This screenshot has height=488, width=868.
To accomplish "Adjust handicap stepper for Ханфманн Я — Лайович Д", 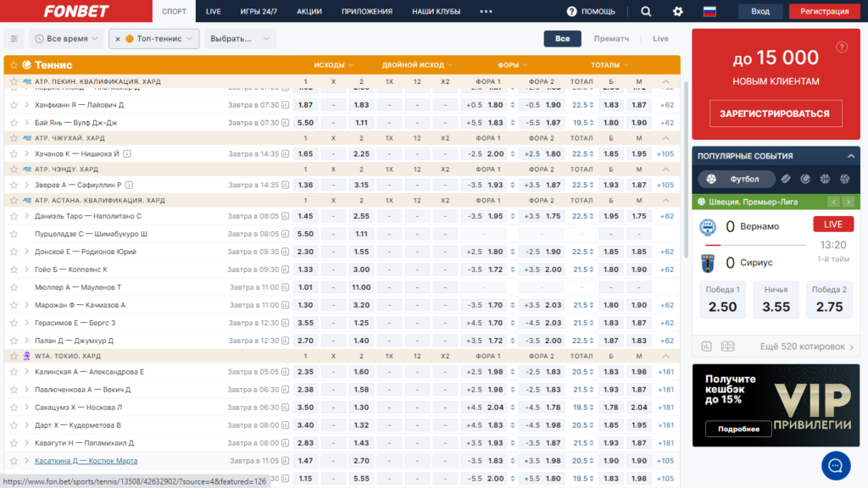I will click(513, 105).
